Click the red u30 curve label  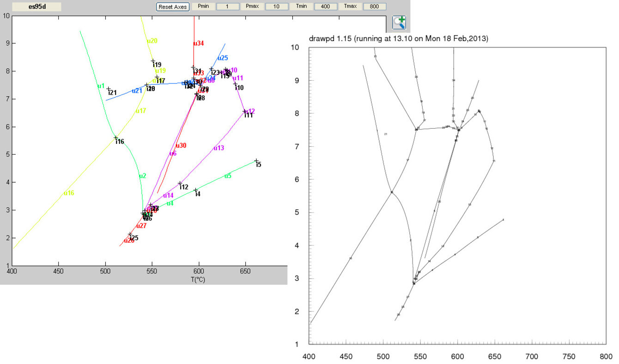point(181,145)
